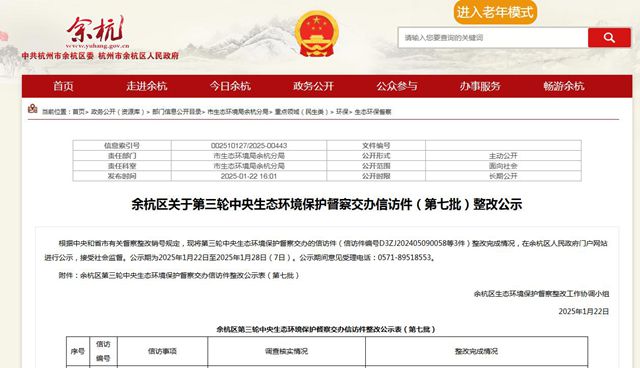Go to 首页 in the breadcrumb
Viewport: 640px width, 368px height.
coord(78,112)
